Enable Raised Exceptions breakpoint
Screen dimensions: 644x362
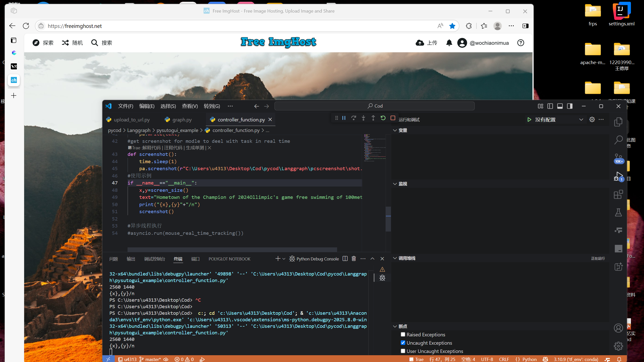(x=403, y=334)
